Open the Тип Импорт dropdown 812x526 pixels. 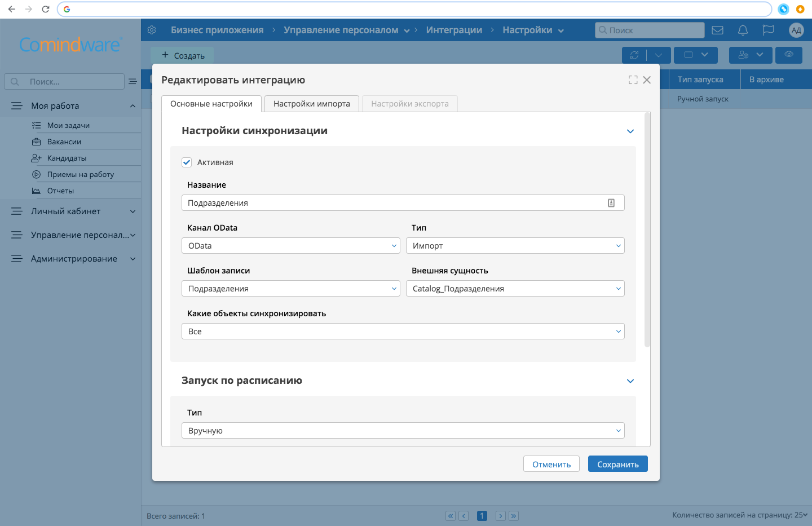pyautogui.click(x=515, y=246)
